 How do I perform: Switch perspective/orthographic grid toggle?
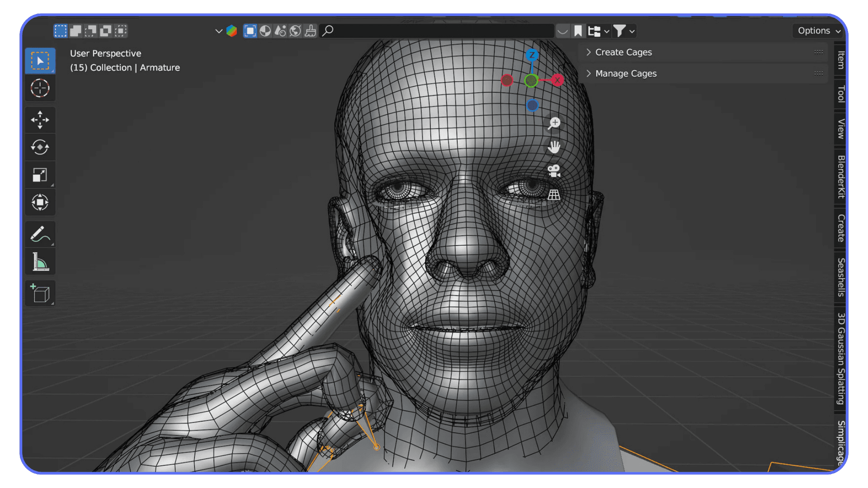(x=554, y=195)
